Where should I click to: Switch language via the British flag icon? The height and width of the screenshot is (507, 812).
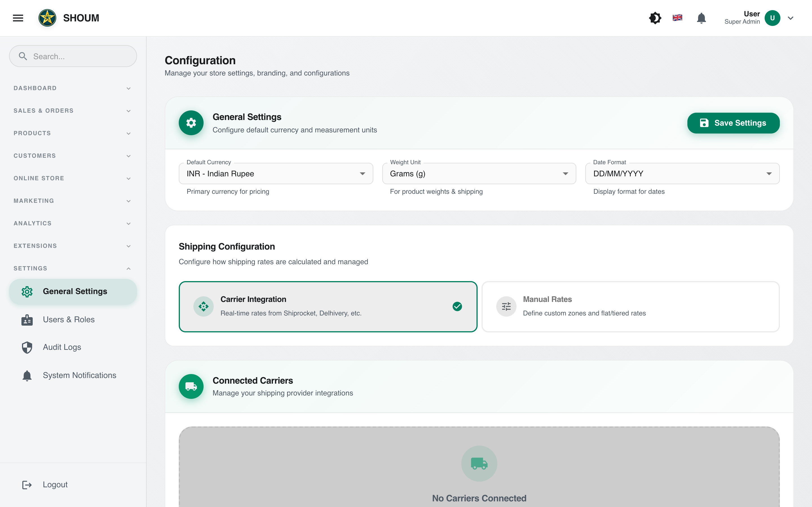(678, 18)
